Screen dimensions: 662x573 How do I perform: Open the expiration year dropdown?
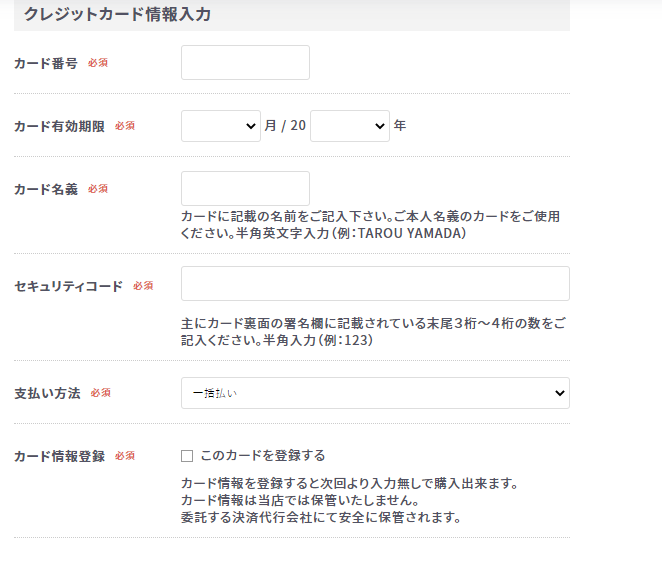[350, 126]
